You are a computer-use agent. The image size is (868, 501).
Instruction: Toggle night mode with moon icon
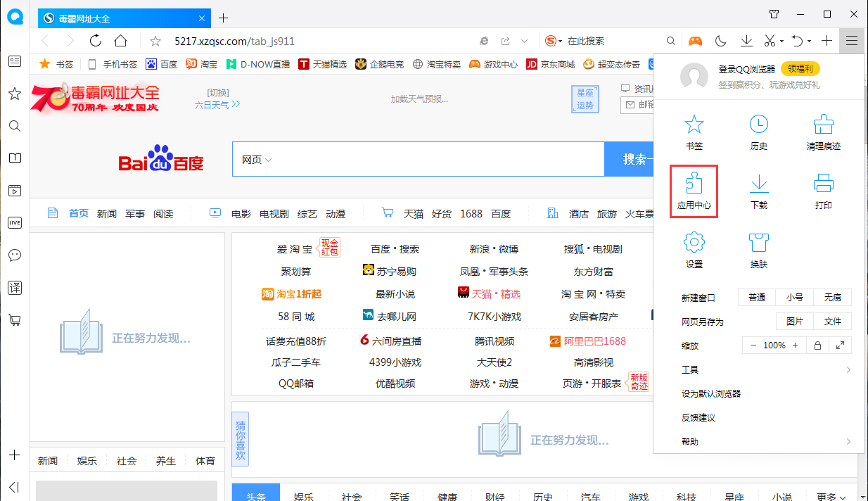pyautogui.click(x=720, y=41)
